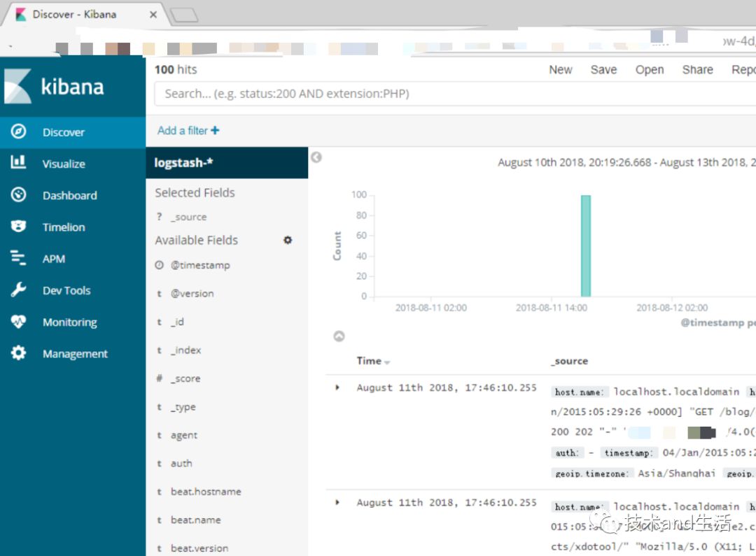Select Discover in side navigation
Image resolution: width=756 pixels, height=556 pixels.
click(73, 132)
